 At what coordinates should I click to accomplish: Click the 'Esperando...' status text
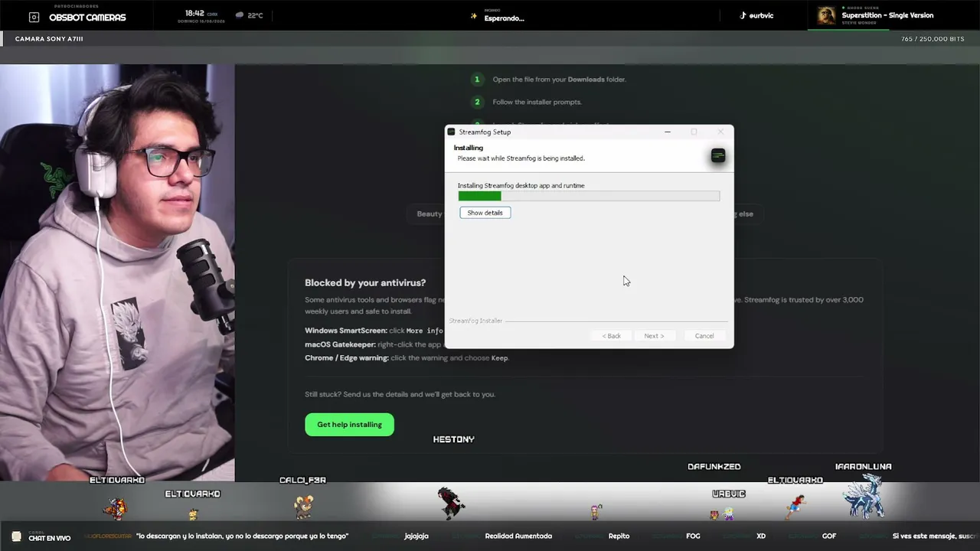click(505, 18)
